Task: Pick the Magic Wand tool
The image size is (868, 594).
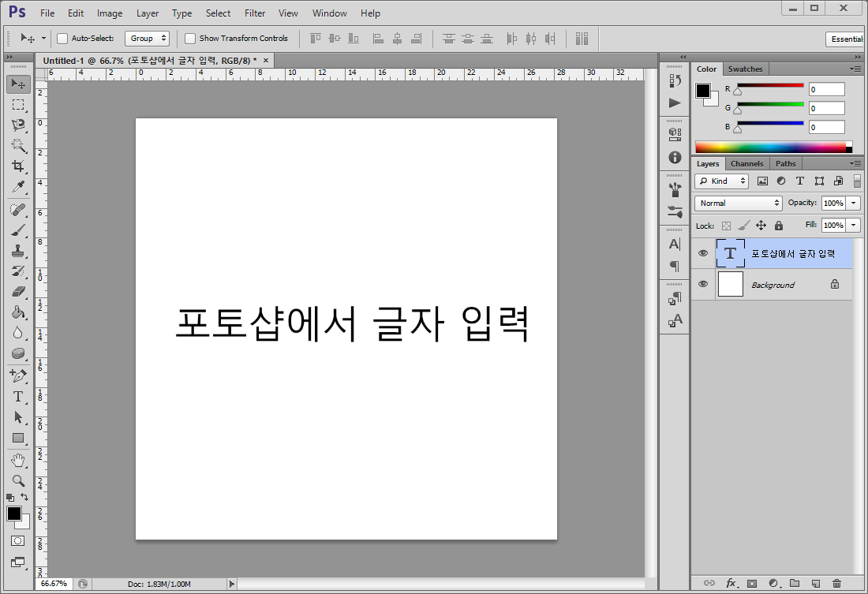Action: click(18, 146)
